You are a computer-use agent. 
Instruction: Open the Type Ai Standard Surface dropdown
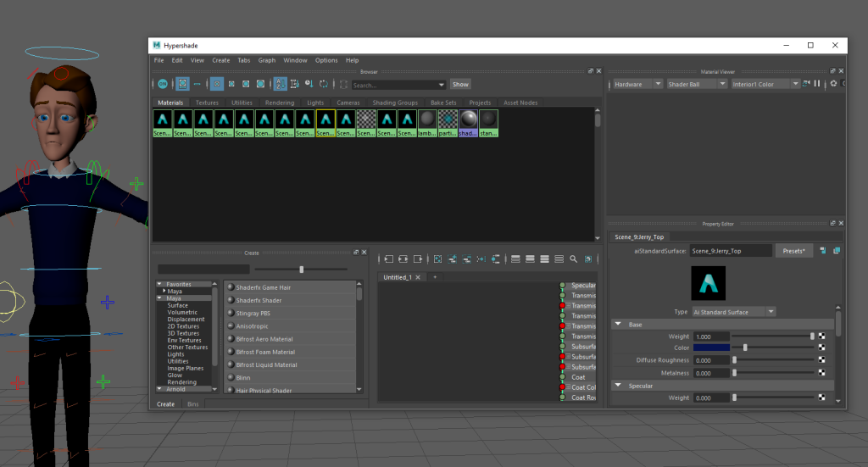734,312
